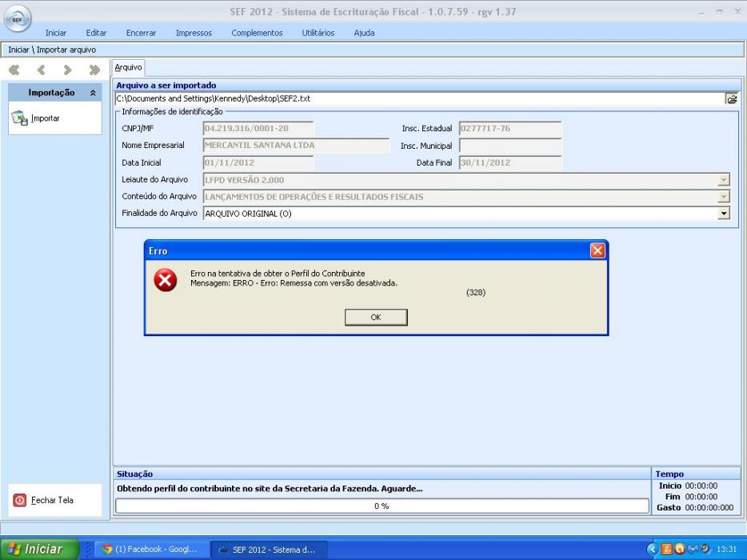Click the Importação panel header
This screenshot has width=747, height=560.
click(55, 93)
